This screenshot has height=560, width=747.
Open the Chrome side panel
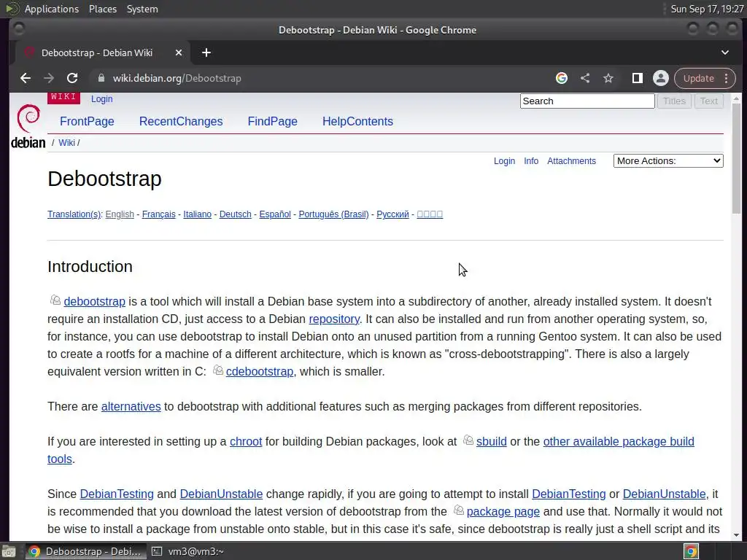point(637,78)
